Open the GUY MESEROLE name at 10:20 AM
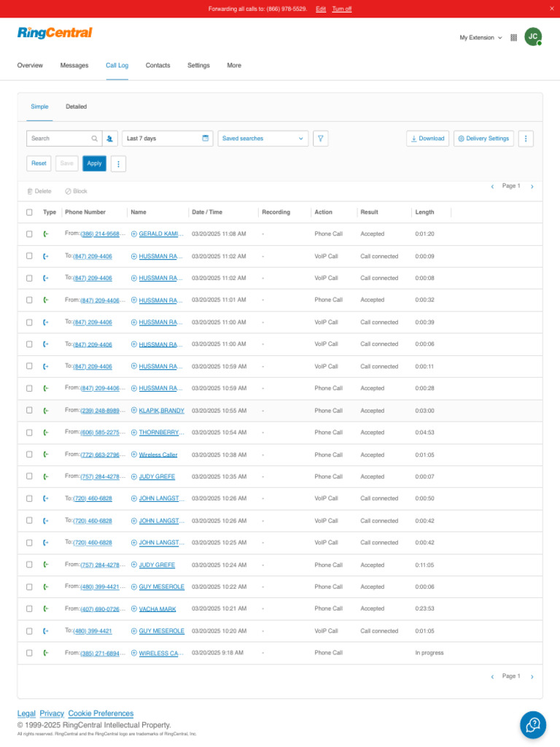The height and width of the screenshot is (747, 560). [x=161, y=631]
